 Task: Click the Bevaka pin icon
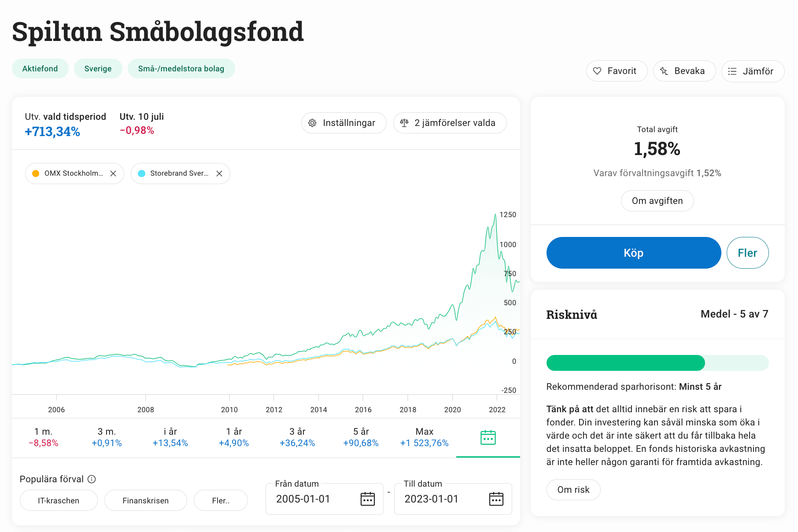pyautogui.click(x=664, y=71)
